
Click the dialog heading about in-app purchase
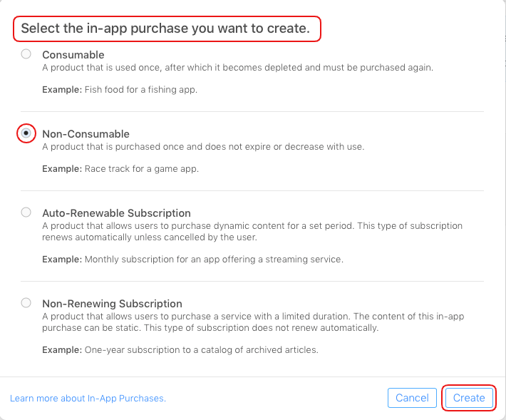point(165,29)
